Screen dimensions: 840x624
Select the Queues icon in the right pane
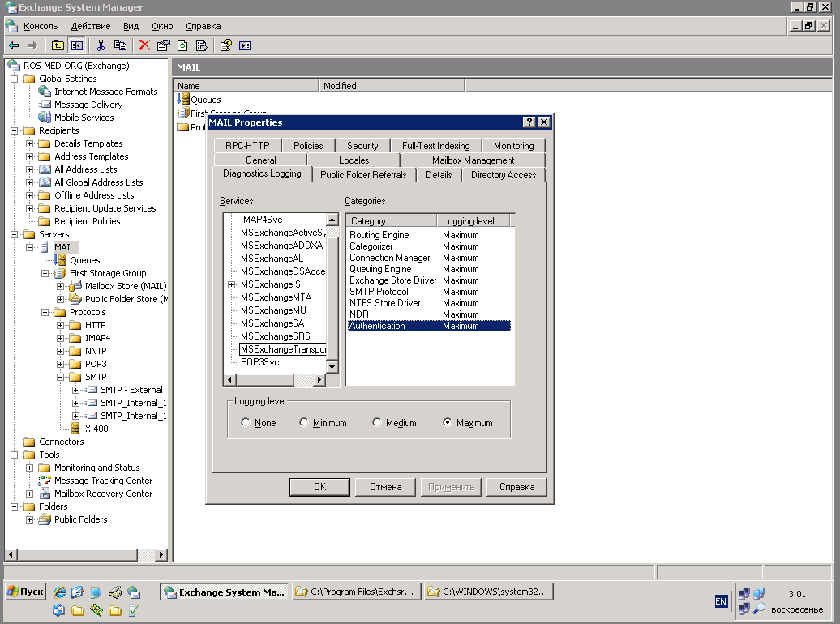point(184,99)
